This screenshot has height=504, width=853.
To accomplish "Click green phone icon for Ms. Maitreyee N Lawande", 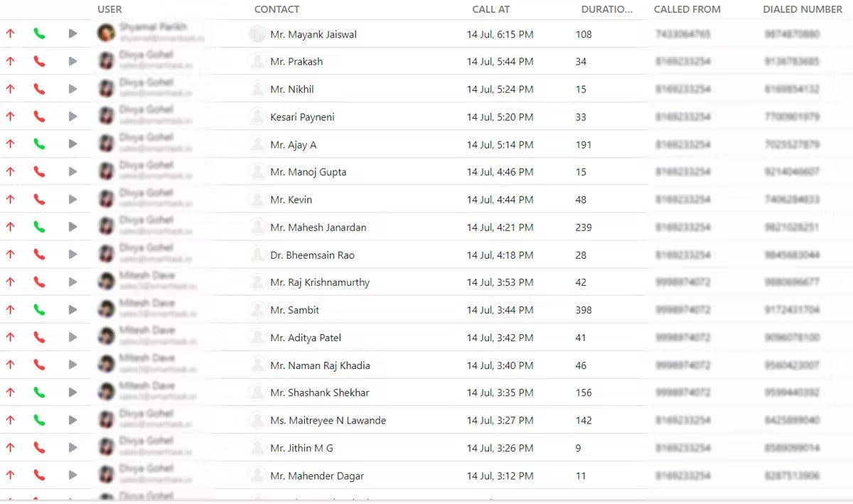I will (39, 420).
